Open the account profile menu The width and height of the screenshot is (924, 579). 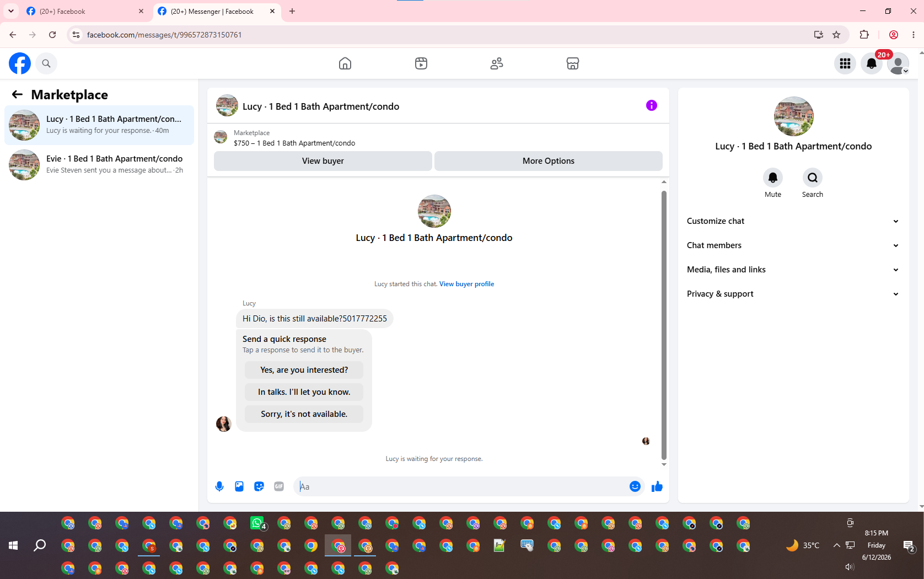pyautogui.click(x=898, y=63)
